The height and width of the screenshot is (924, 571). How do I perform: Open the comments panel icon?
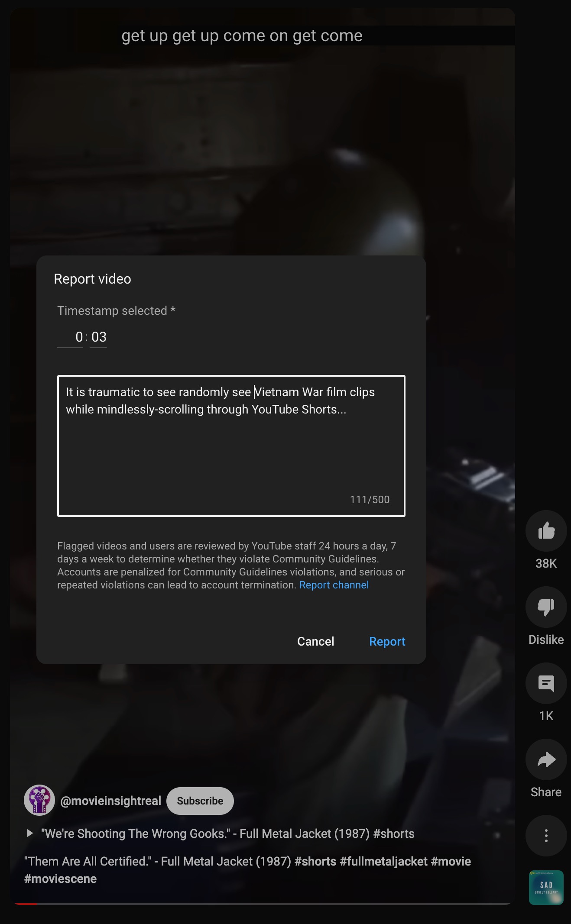[546, 683]
